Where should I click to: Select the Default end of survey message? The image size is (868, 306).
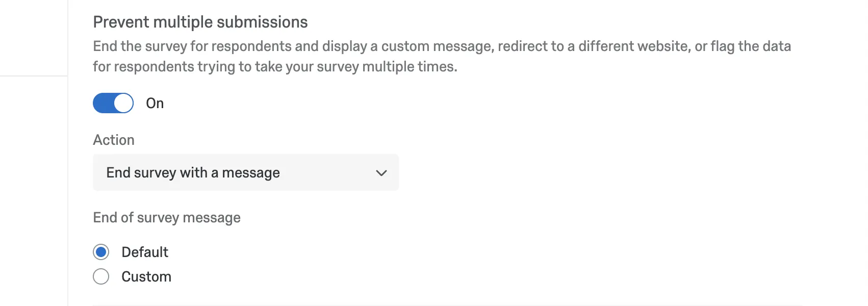pyautogui.click(x=101, y=252)
